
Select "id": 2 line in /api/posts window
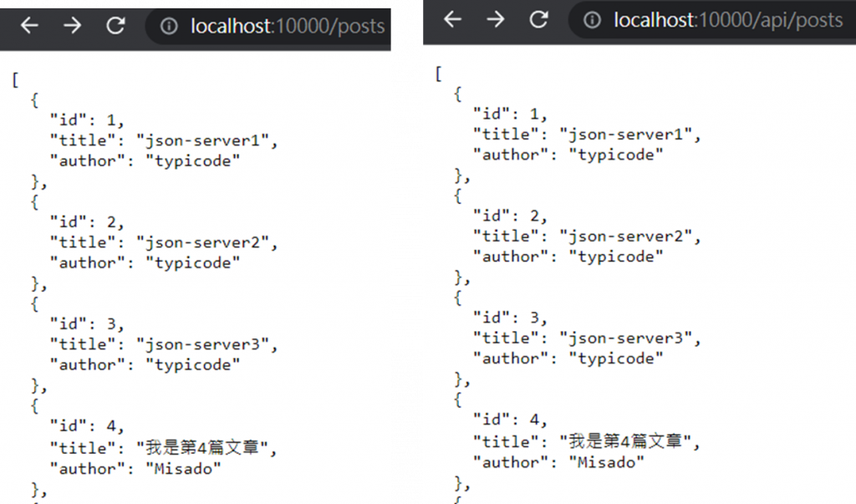click(x=510, y=216)
